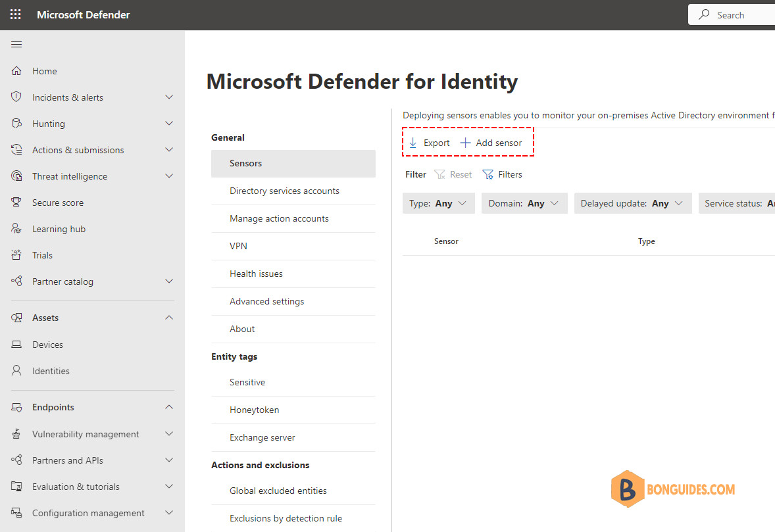Viewport: 775px width, 532px height.
Task: Click the Export download arrow icon
Action: (x=413, y=143)
